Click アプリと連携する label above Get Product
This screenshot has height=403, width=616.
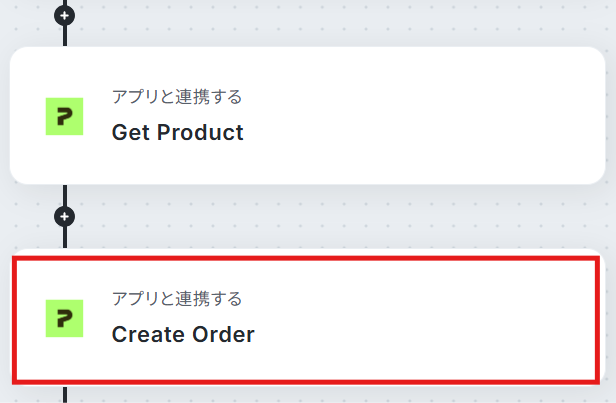coord(177,97)
